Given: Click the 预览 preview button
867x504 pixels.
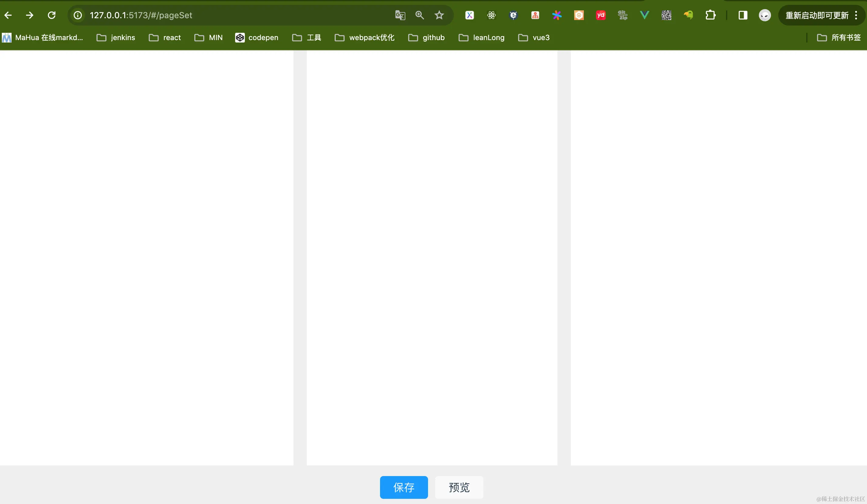Looking at the screenshot, I should (459, 487).
